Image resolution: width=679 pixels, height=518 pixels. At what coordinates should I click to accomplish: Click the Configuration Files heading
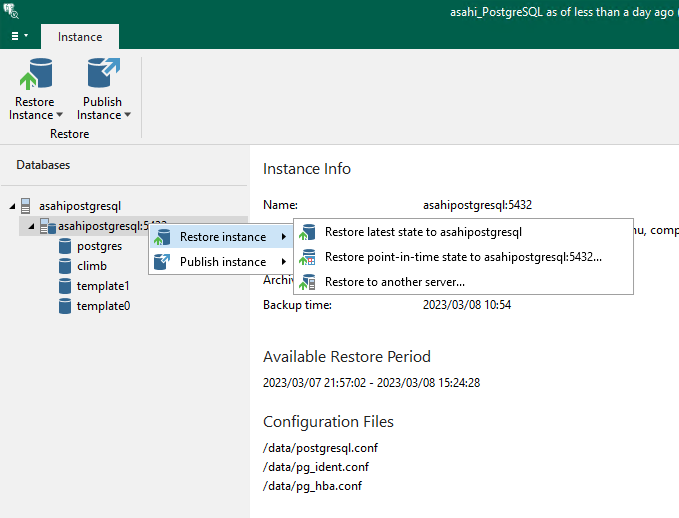328,421
